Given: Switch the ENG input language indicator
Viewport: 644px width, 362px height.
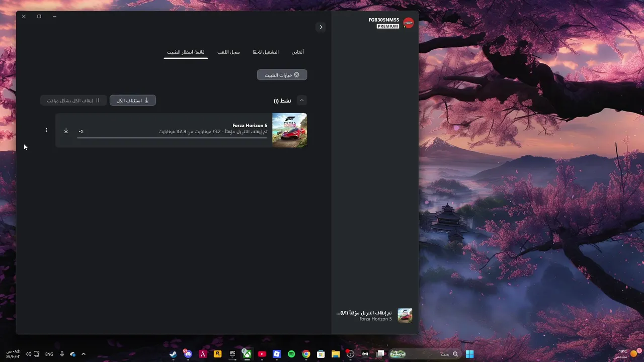Looking at the screenshot, I should [x=49, y=354].
